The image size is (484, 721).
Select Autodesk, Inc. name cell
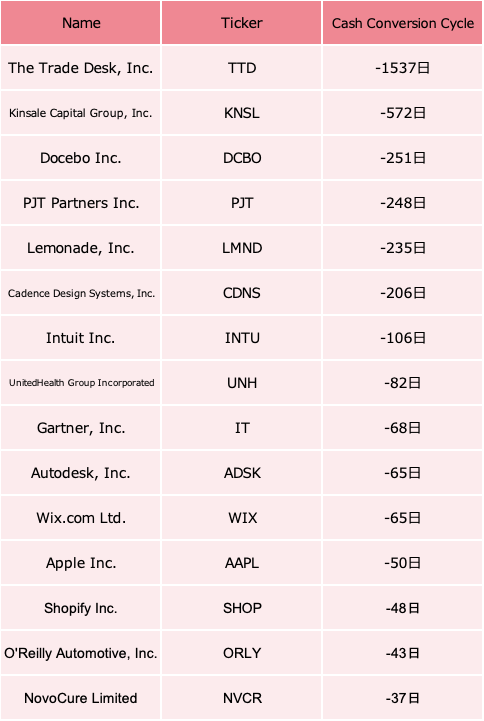[80, 473]
